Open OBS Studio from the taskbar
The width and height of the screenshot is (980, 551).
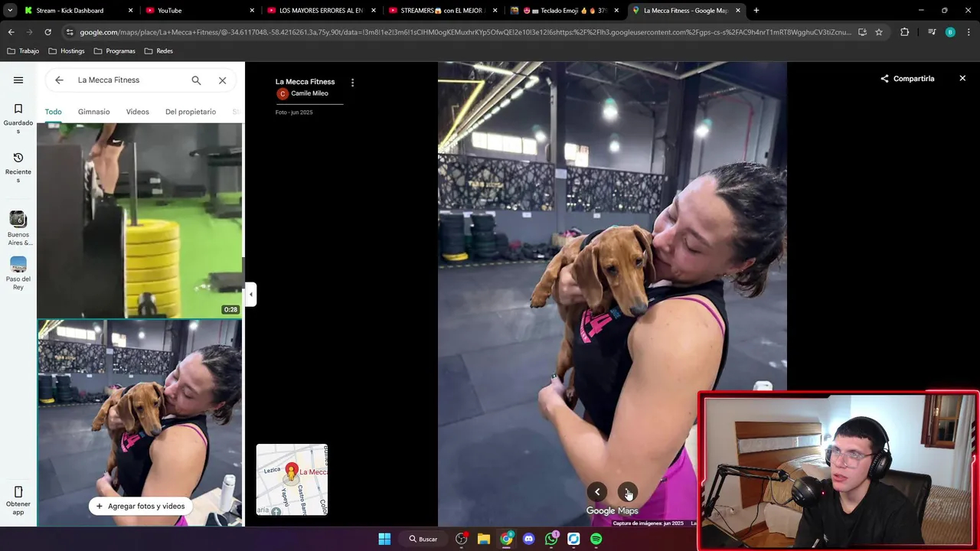[x=462, y=539]
